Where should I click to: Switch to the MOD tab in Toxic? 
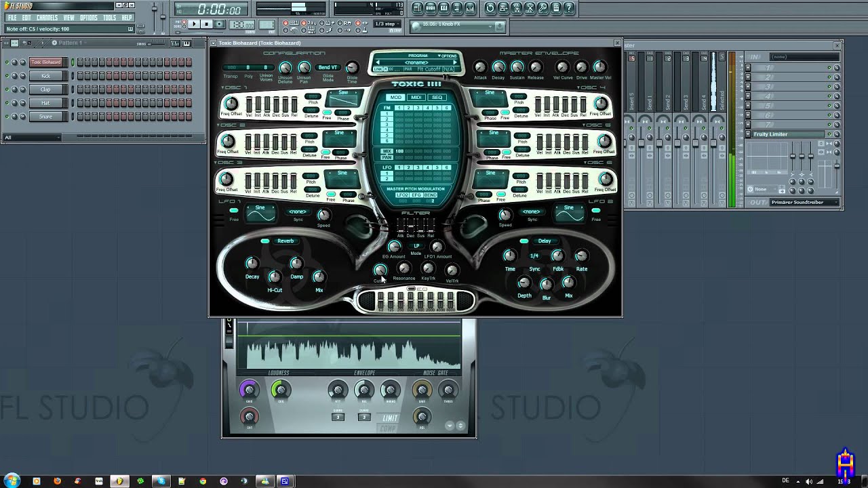(x=396, y=98)
